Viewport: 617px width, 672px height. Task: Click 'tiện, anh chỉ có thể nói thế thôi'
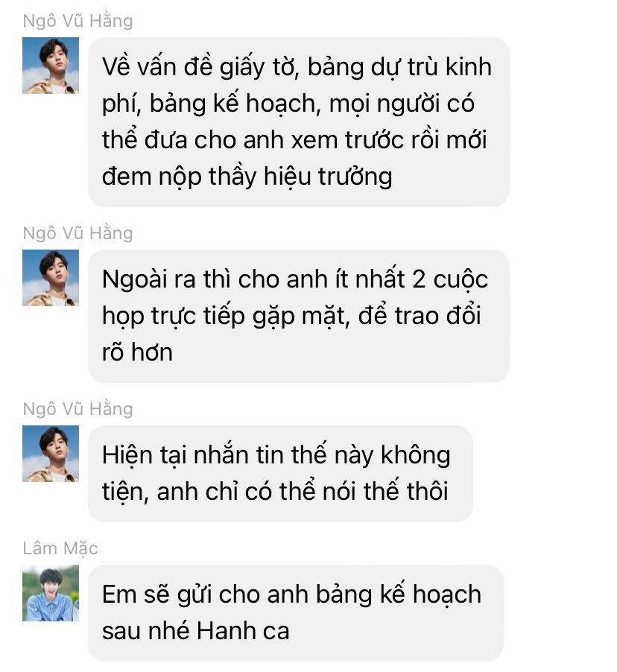(x=275, y=492)
